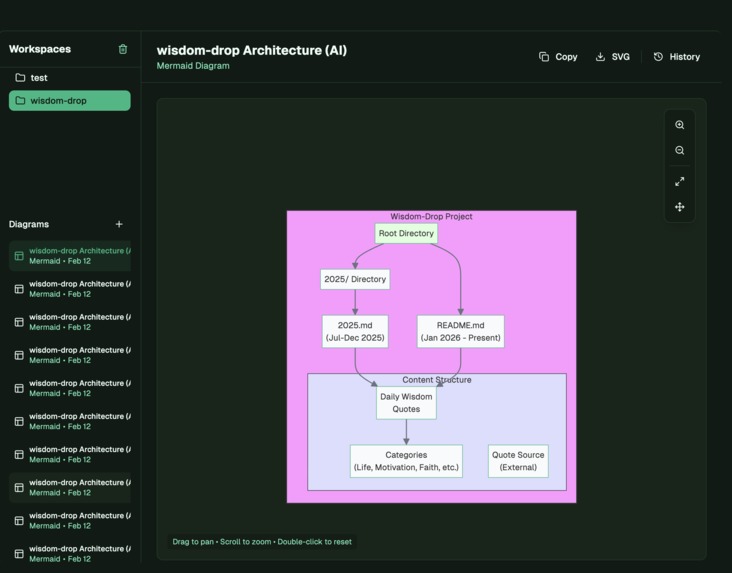This screenshot has height=573, width=732.
Task: Zoom out using the magnifier minus icon
Action: click(x=680, y=150)
